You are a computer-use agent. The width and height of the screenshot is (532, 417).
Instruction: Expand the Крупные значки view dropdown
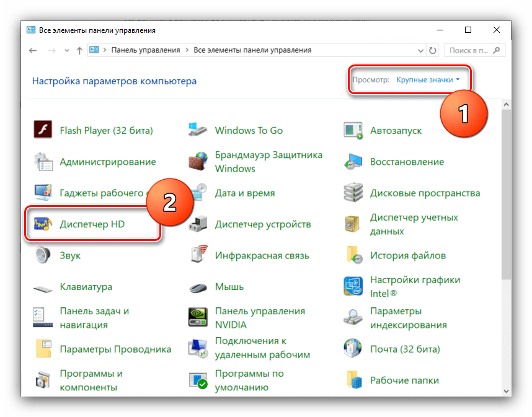coord(428,80)
